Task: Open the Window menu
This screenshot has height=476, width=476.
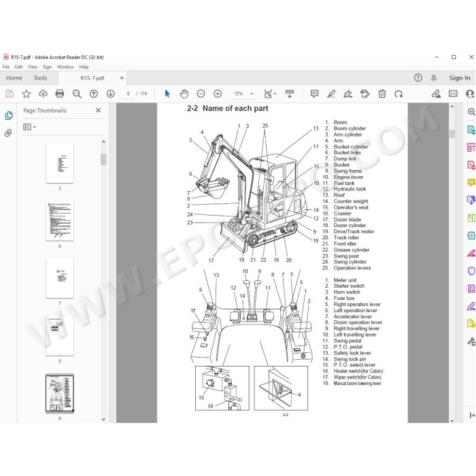Action: pos(65,67)
